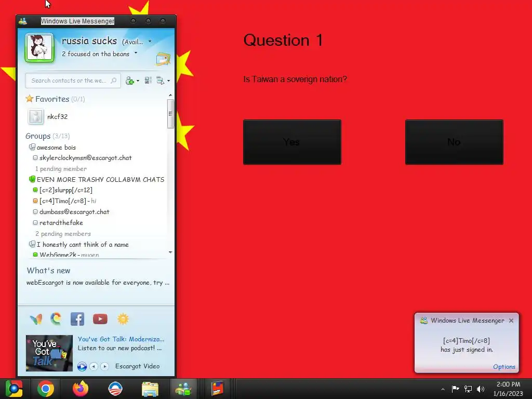Click the multicolor C tab icon
The width and height of the screenshot is (532, 399).
point(56,319)
